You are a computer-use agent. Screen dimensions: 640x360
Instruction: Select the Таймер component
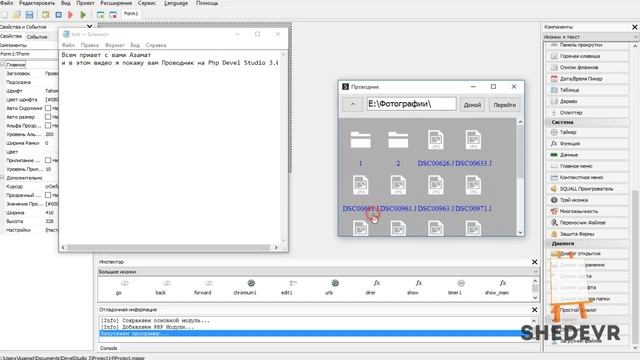[x=587, y=132]
